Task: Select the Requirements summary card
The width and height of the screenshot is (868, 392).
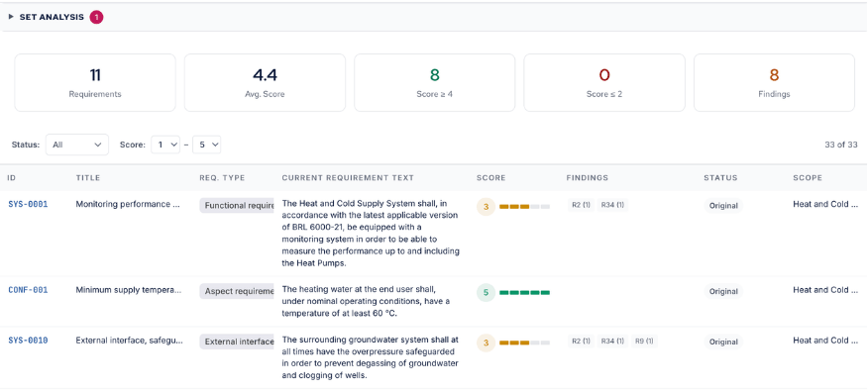Action: (95, 83)
